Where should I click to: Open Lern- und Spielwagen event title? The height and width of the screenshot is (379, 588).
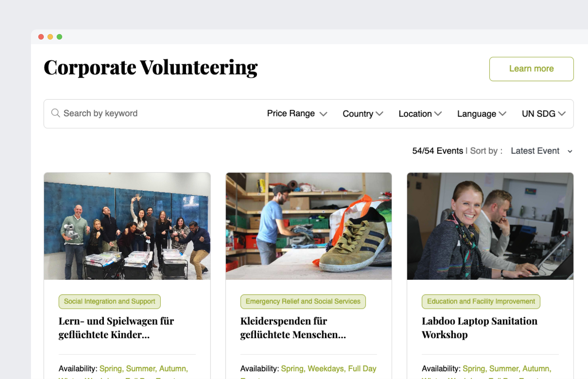pyautogui.click(x=116, y=328)
